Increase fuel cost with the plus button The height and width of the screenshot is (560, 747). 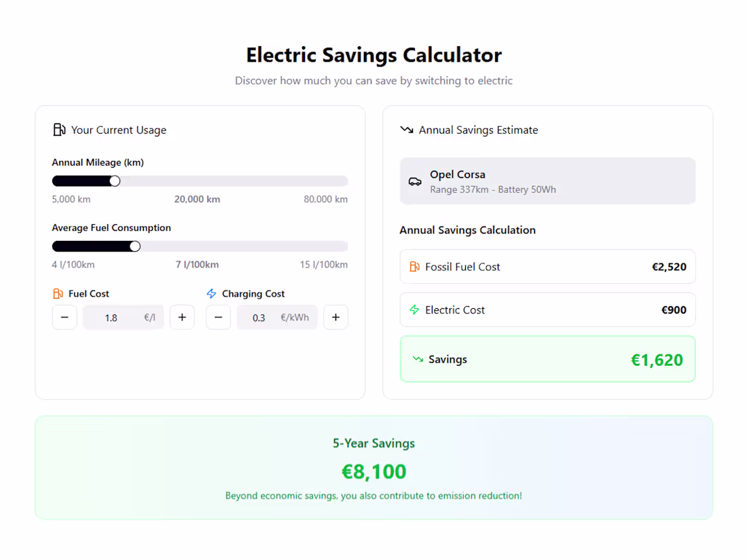tap(182, 317)
